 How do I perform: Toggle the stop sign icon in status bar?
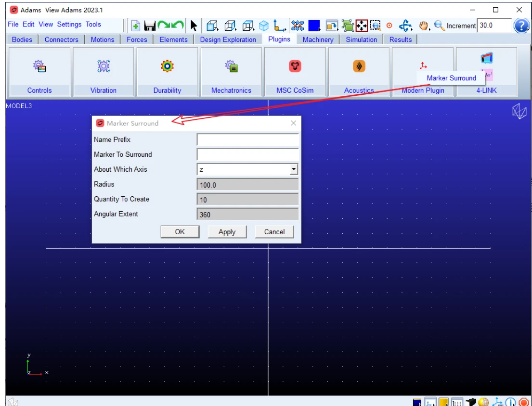(x=524, y=402)
